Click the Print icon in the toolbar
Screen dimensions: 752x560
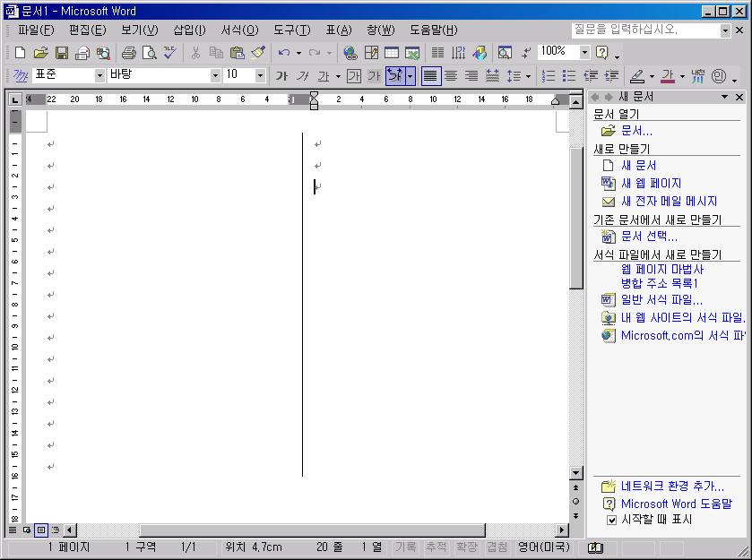pos(128,52)
